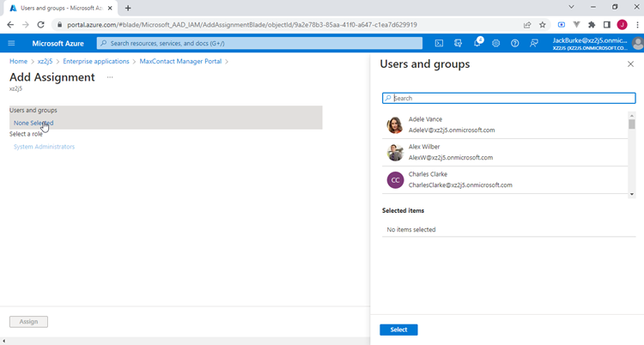Open a new browser tab
644x345 pixels.
point(128,9)
